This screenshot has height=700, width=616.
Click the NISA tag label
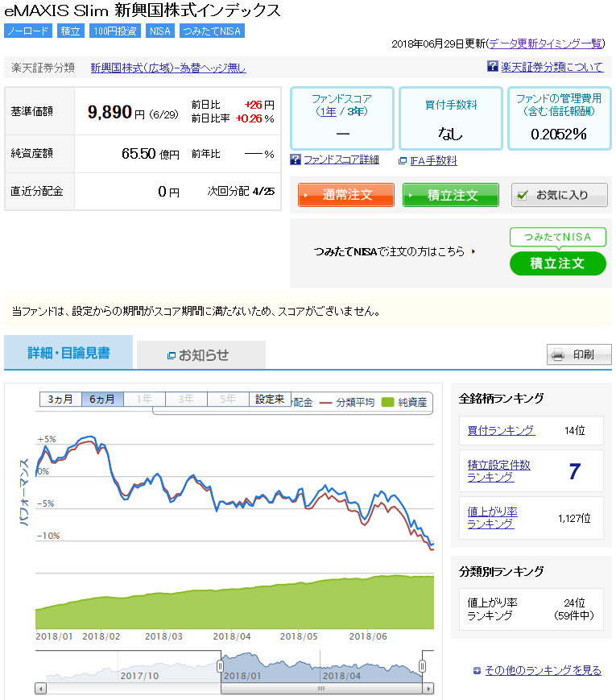click(x=160, y=31)
